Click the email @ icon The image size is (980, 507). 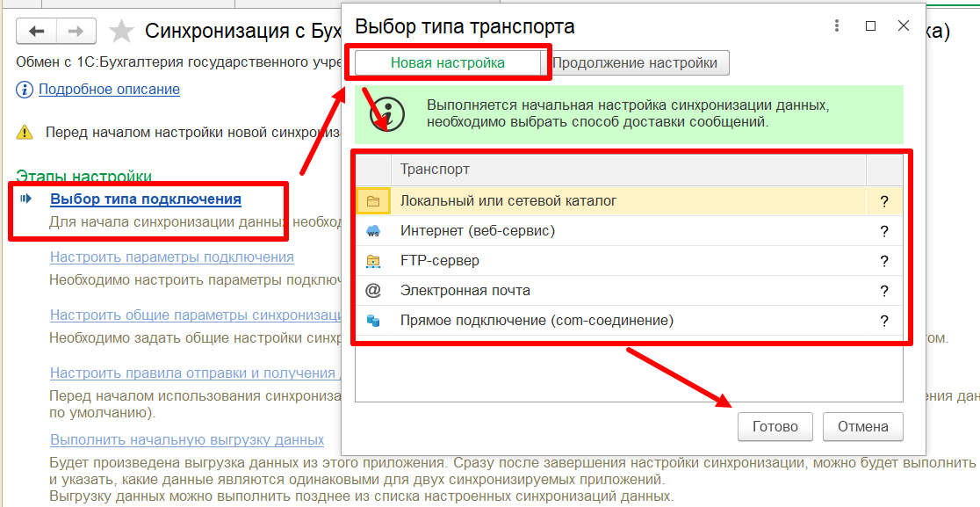coord(373,291)
